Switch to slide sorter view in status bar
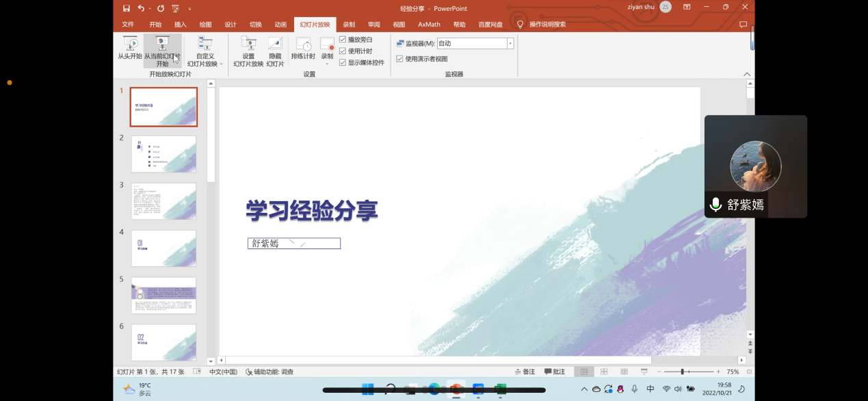The width and height of the screenshot is (868, 401). click(x=604, y=372)
